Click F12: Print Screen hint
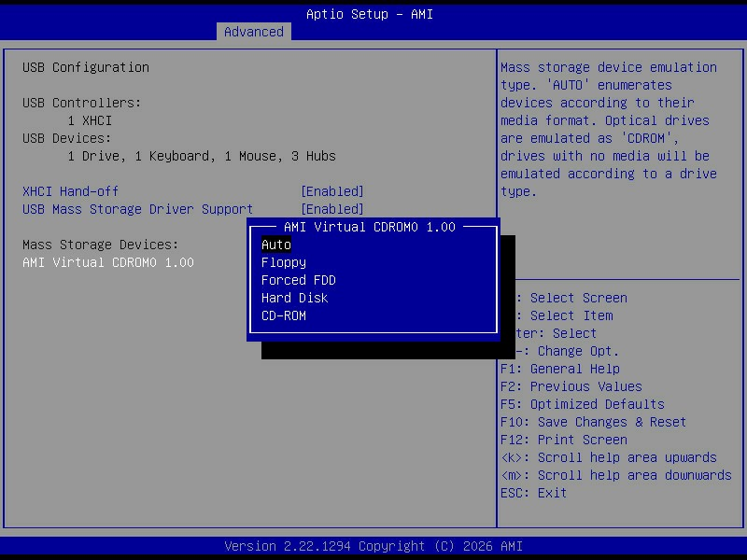The image size is (747, 560). pos(564,440)
